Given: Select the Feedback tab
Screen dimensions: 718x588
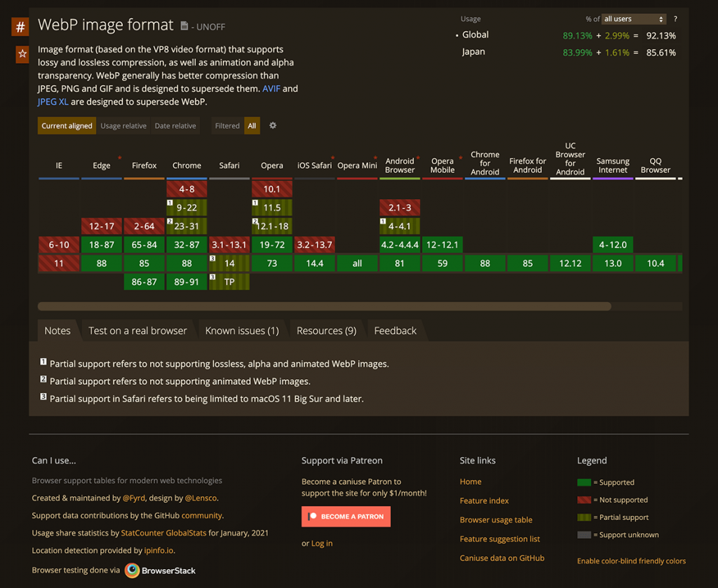Looking at the screenshot, I should click(395, 330).
